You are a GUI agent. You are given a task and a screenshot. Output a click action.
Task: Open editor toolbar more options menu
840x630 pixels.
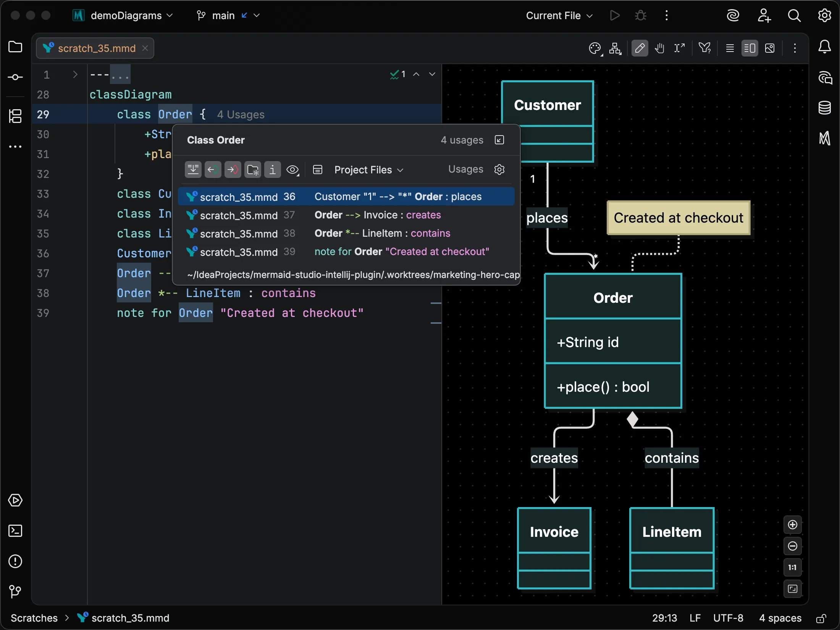click(795, 48)
